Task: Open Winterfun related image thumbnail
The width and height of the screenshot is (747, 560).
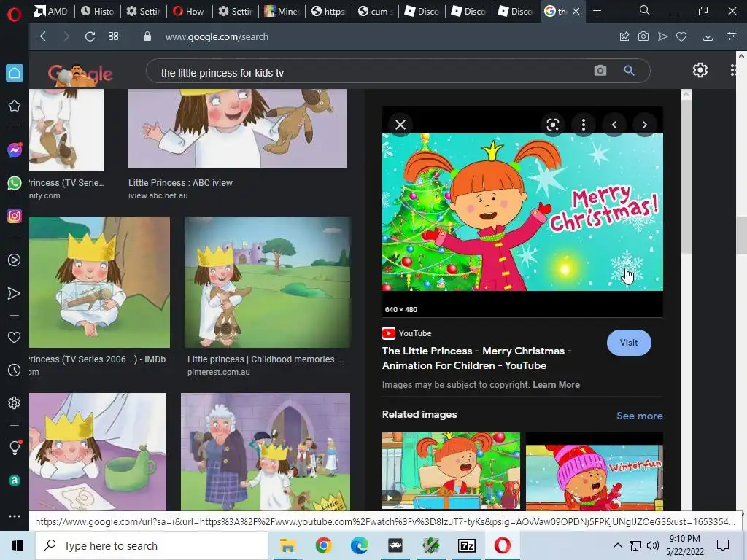Action: tap(594, 472)
